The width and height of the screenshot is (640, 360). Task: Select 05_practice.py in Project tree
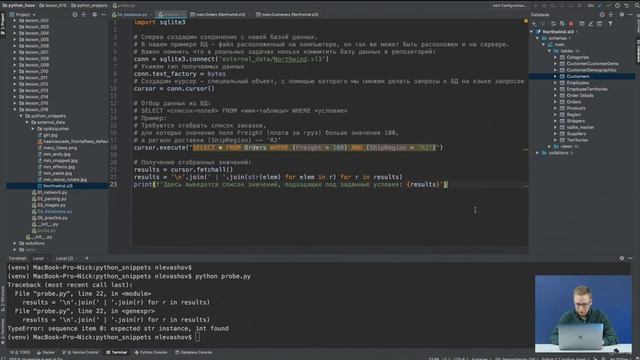[52, 218]
